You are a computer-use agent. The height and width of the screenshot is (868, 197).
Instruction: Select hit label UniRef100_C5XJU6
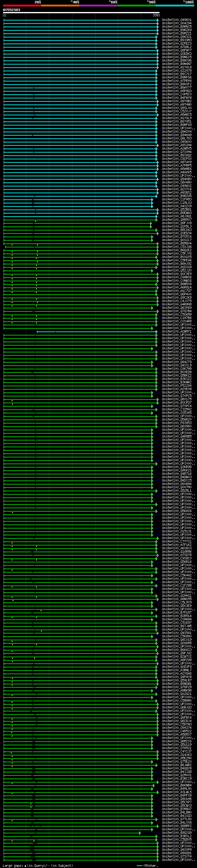pos(176,247)
